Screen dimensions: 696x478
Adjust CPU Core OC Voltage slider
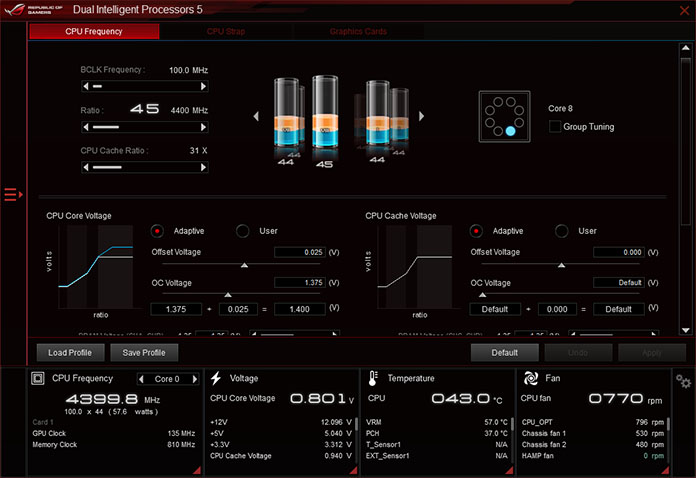click(x=228, y=295)
